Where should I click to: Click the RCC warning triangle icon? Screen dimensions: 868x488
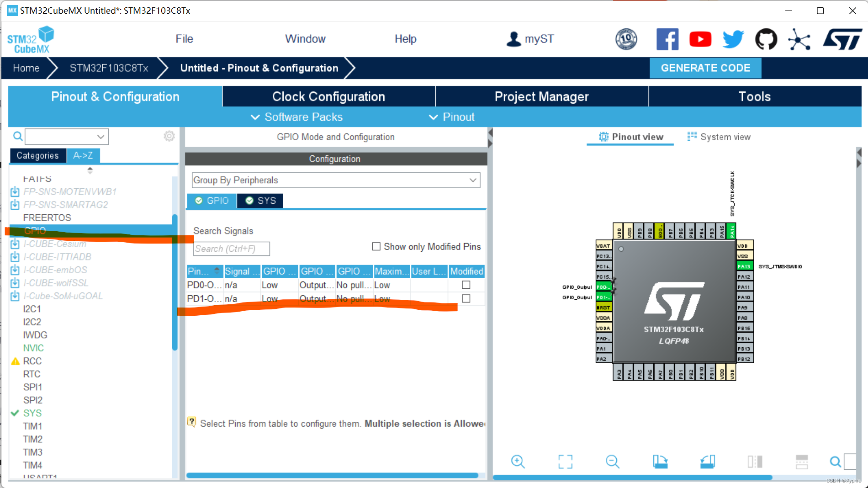coord(15,361)
